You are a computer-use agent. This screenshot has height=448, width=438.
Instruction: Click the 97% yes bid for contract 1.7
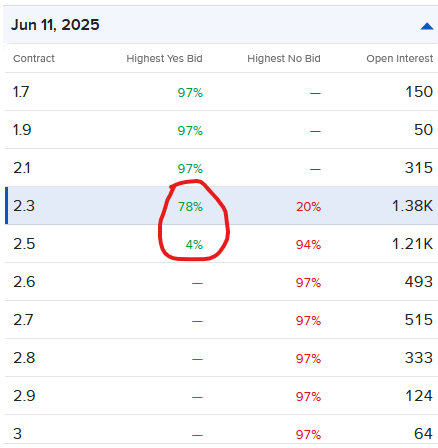pos(190,92)
